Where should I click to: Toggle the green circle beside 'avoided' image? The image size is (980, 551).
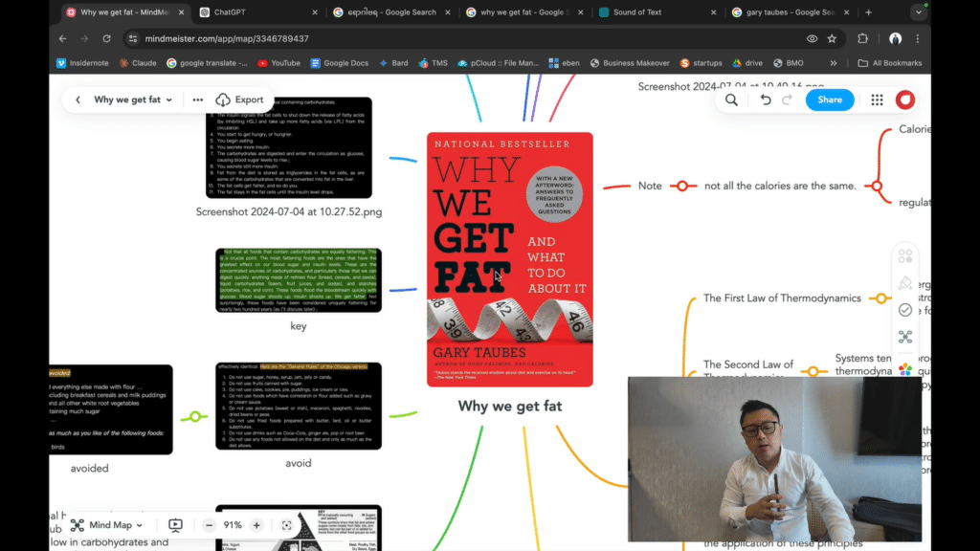point(195,416)
